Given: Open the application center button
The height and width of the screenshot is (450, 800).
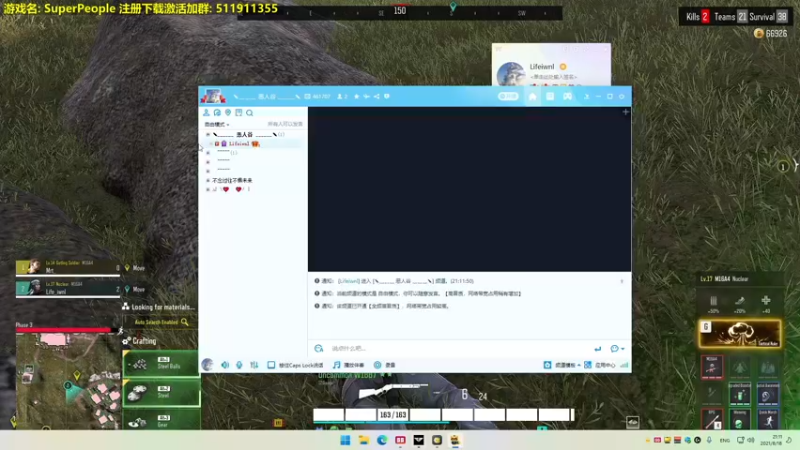Looking at the screenshot, I should [x=600, y=365].
